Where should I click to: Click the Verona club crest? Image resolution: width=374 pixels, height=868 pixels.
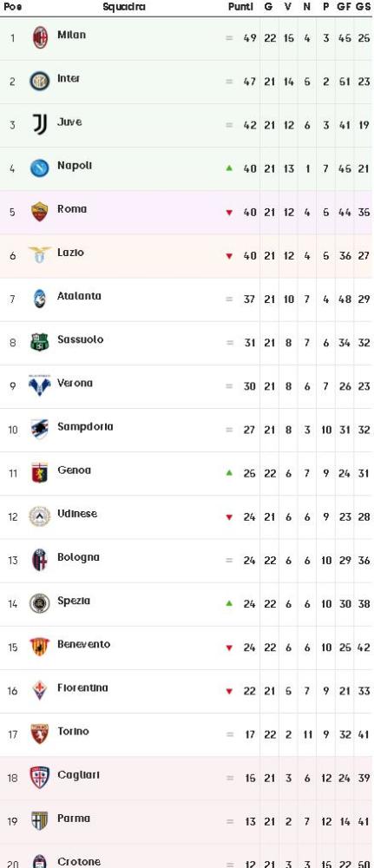coord(39,385)
